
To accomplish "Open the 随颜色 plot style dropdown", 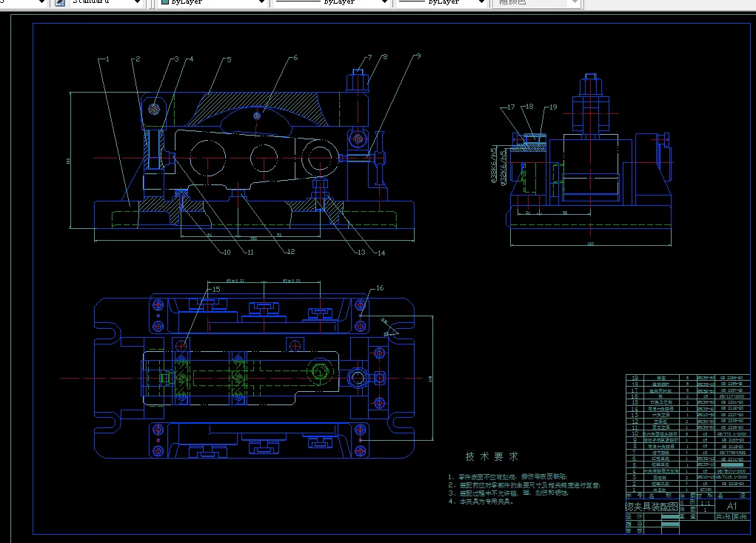I will tap(575, 2).
